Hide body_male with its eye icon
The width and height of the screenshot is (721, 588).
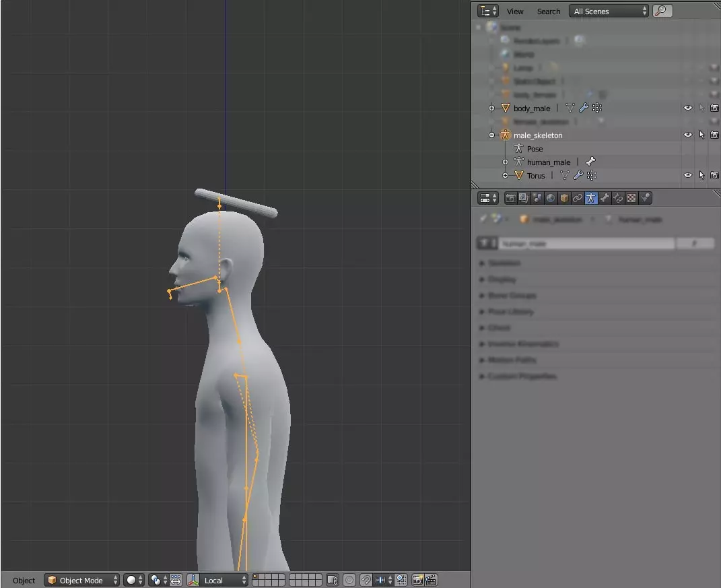pos(688,108)
